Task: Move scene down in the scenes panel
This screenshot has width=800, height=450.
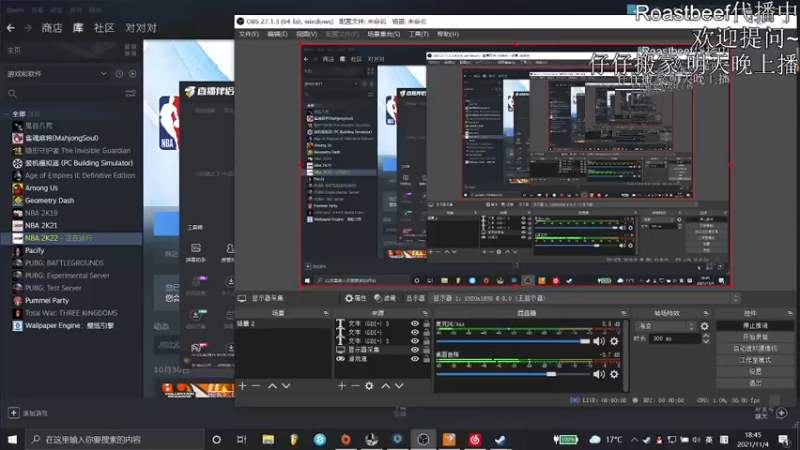Action: pyautogui.click(x=286, y=386)
